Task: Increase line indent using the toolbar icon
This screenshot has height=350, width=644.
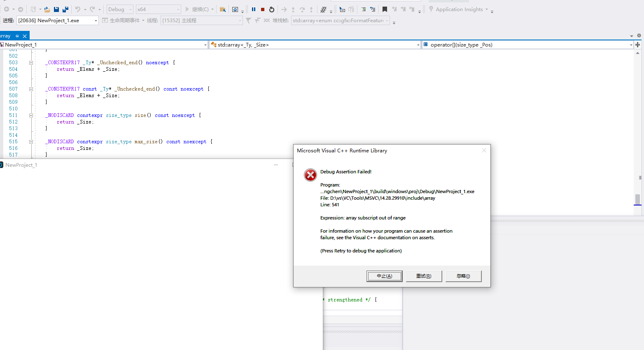Action: [363, 9]
